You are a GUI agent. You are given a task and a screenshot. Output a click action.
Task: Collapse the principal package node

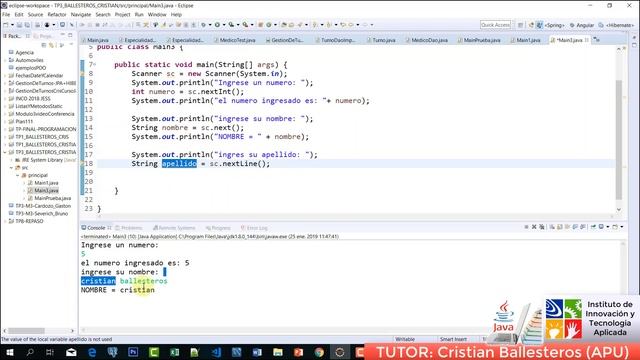pyautogui.click(x=18, y=176)
